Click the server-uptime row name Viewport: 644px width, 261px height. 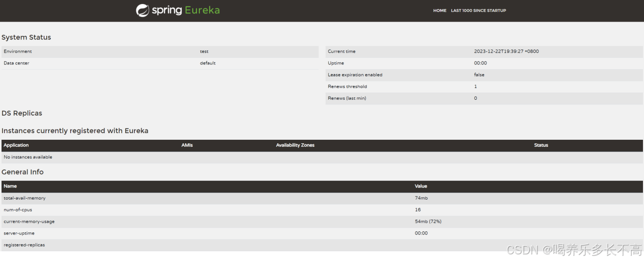pyautogui.click(x=19, y=233)
